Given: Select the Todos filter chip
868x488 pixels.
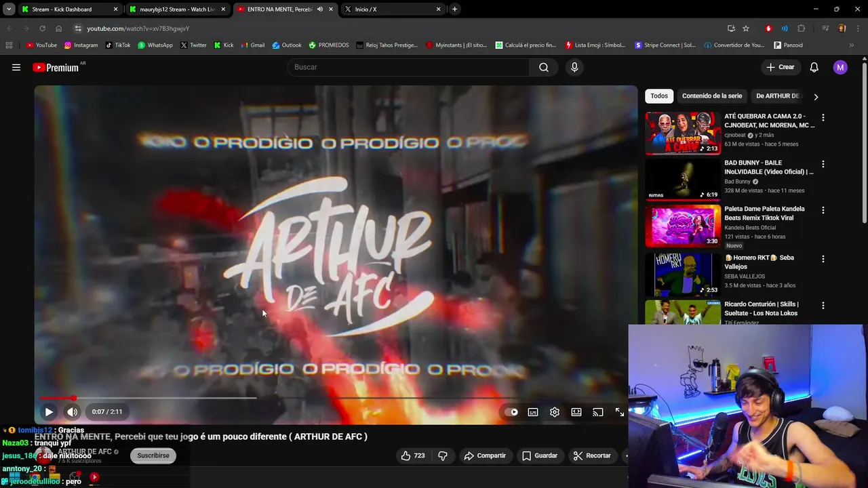Looking at the screenshot, I should 659,96.
